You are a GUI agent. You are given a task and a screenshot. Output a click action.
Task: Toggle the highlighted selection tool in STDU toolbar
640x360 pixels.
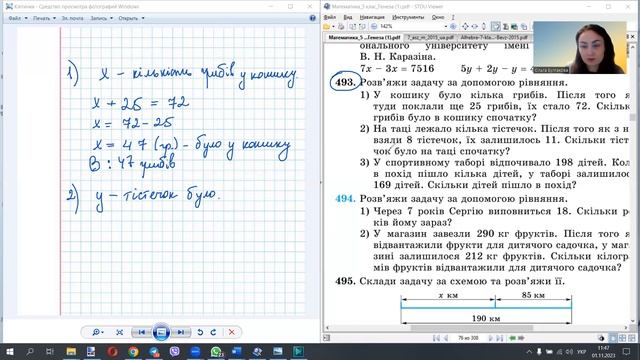click(x=496, y=27)
